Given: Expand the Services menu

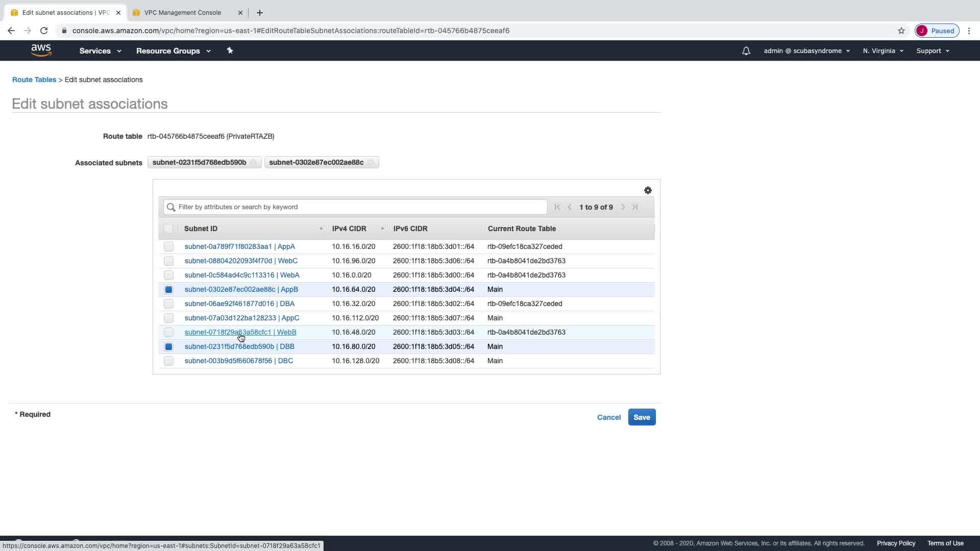Looking at the screenshot, I should click(x=100, y=51).
